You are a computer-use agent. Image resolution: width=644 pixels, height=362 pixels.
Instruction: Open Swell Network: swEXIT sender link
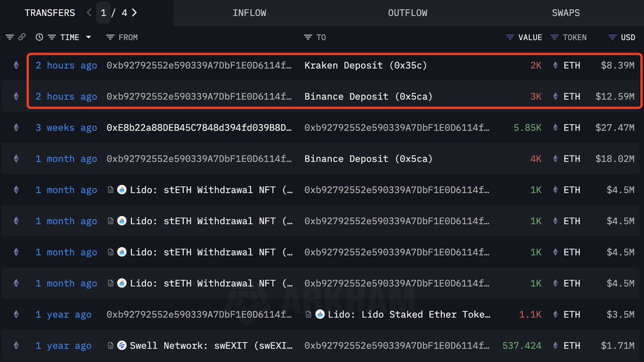[x=211, y=345]
